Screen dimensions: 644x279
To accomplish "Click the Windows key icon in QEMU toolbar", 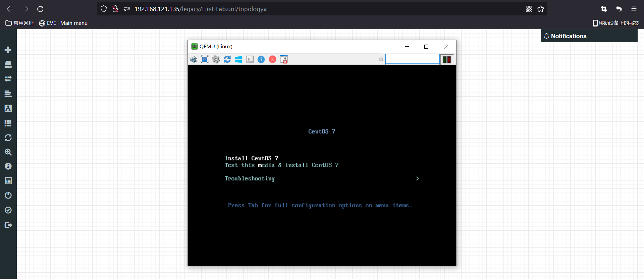I will (238, 59).
